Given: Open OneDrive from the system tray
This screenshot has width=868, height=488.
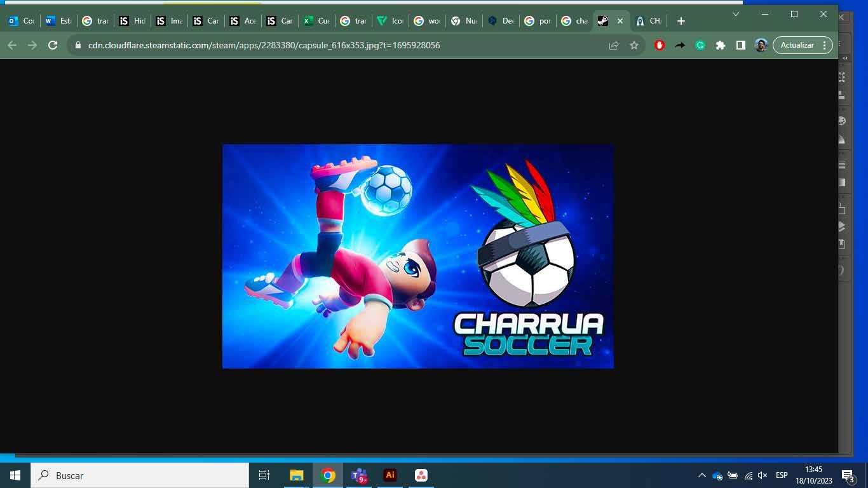Looking at the screenshot, I should (717, 475).
